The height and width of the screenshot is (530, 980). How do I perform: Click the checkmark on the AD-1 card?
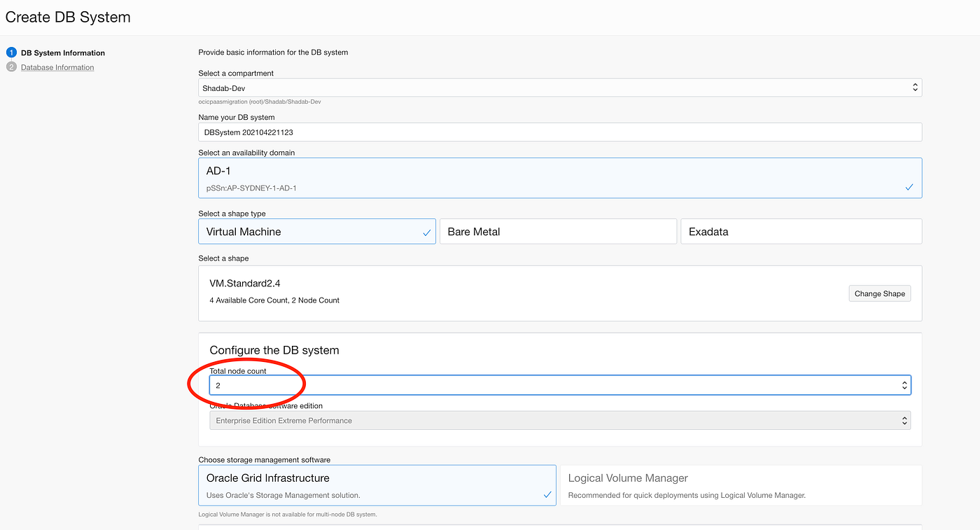[x=909, y=187]
